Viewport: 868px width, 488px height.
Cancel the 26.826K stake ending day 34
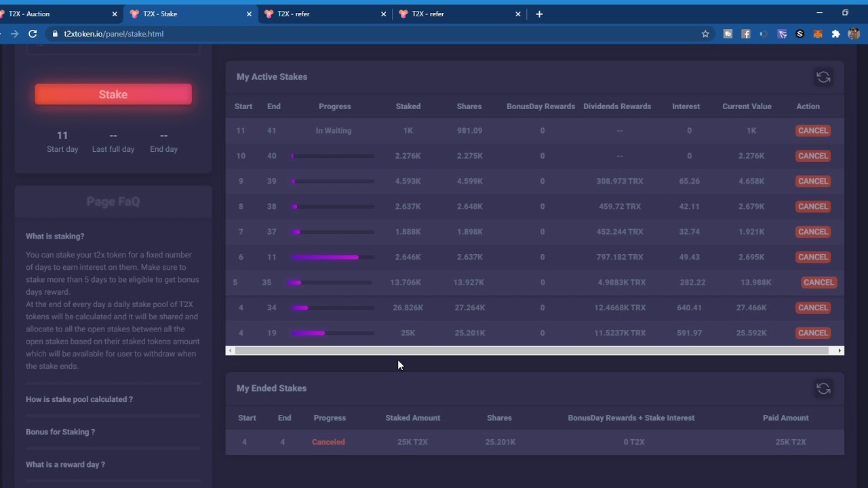click(x=812, y=308)
